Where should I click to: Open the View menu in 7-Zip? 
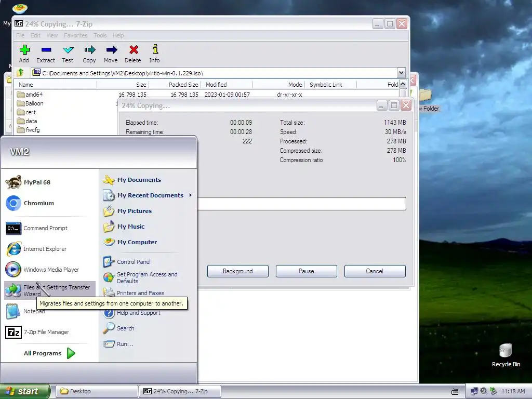pyautogui.click(x=52, y=35)
